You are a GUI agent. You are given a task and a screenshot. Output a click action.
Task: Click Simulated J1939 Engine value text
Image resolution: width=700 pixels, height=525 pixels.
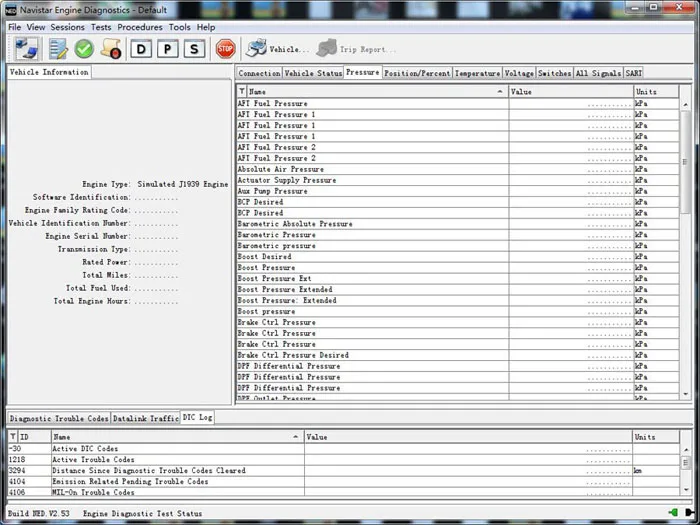point(183,184)
